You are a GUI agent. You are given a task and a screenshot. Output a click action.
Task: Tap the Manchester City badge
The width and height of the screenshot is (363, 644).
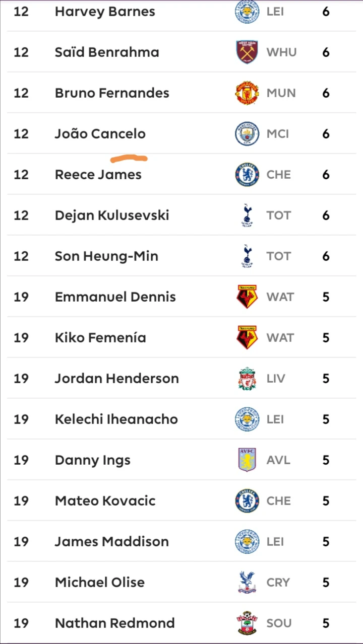(247, 134)
